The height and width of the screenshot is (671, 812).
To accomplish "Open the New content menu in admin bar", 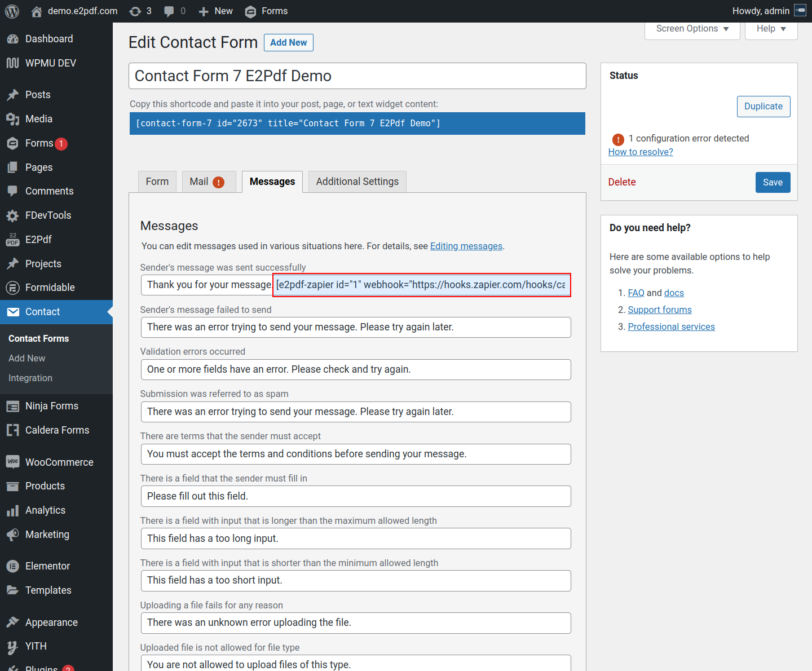I will point(216,11).
